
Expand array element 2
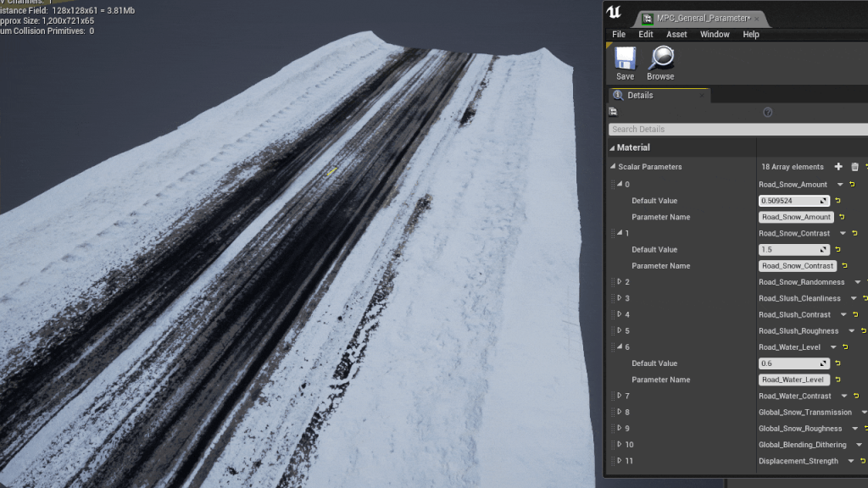(620, 281)
